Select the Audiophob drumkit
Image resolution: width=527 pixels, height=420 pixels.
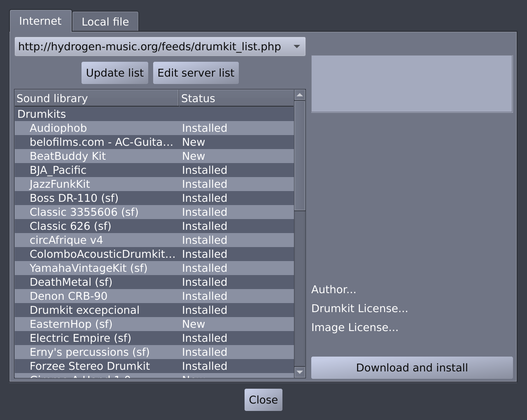pos(58,128)
